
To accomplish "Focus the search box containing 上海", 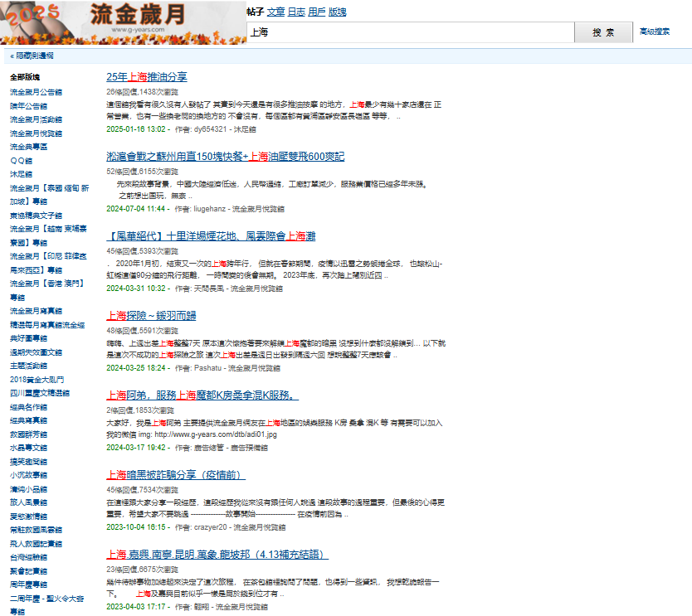I will tap(411, 32).
